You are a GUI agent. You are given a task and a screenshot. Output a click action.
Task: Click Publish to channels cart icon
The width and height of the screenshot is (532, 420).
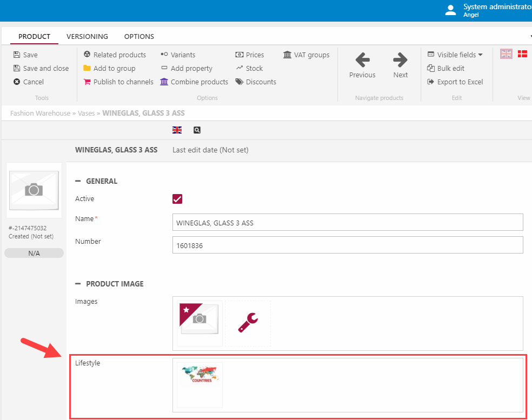87,82
